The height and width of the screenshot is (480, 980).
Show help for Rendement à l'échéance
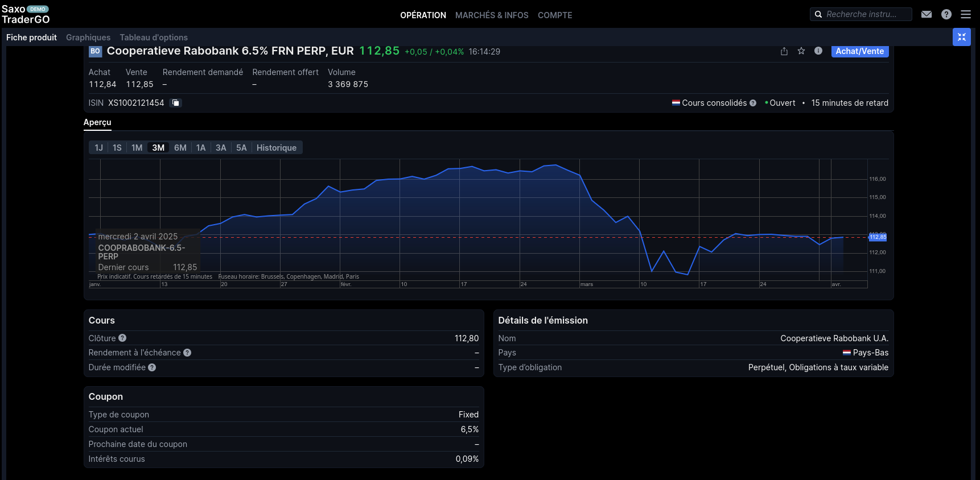click(x=187, y=353)
